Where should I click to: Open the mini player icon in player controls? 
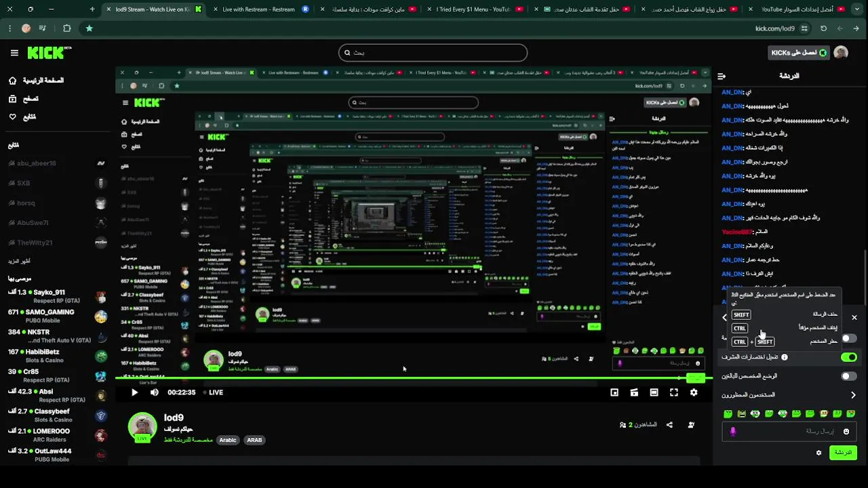pyautogui.click(x=614, y=392)
